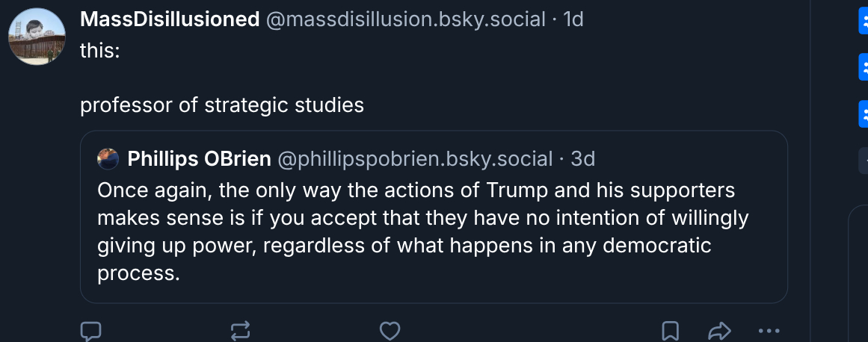
Task: Click the middle blue feed icon at right edge
Action: [x=864, y=69]
